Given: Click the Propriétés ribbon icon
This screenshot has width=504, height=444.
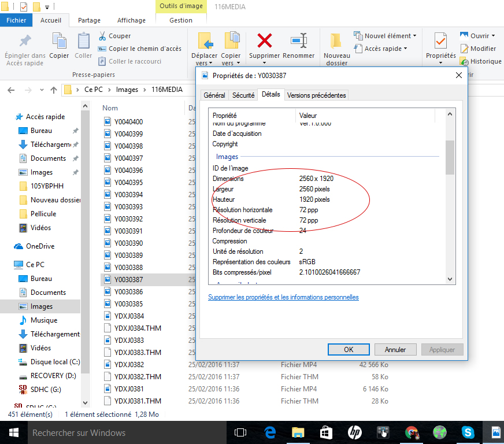Looking at the screenshot, I should click(x=441, y=41).
